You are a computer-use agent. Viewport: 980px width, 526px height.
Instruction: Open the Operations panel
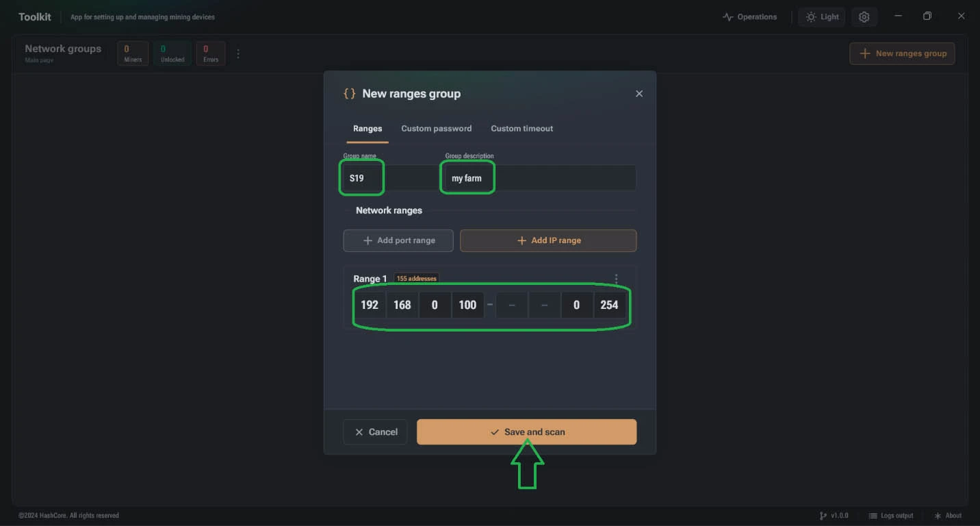(x=750, y=17)
